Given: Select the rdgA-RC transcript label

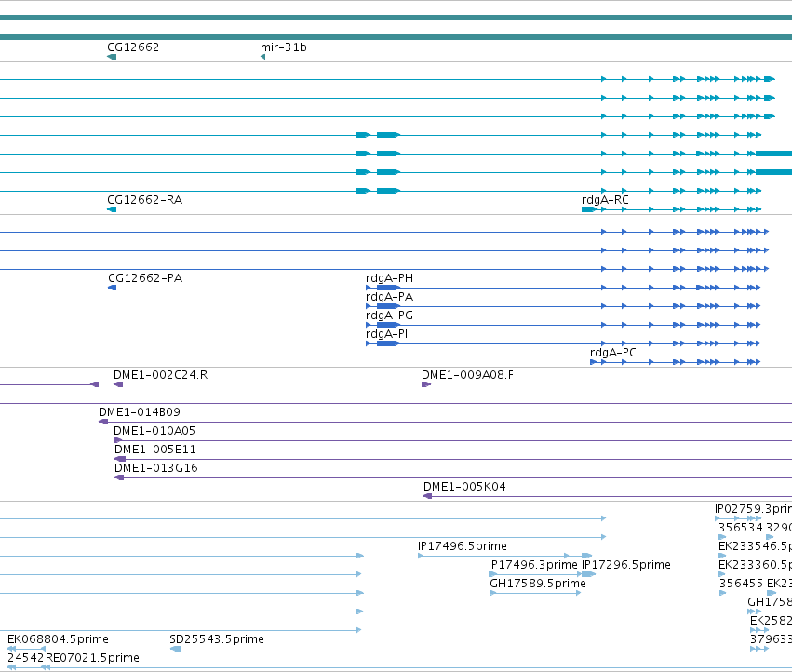Looking at the screenshot, I should click(x=605, y=199).
